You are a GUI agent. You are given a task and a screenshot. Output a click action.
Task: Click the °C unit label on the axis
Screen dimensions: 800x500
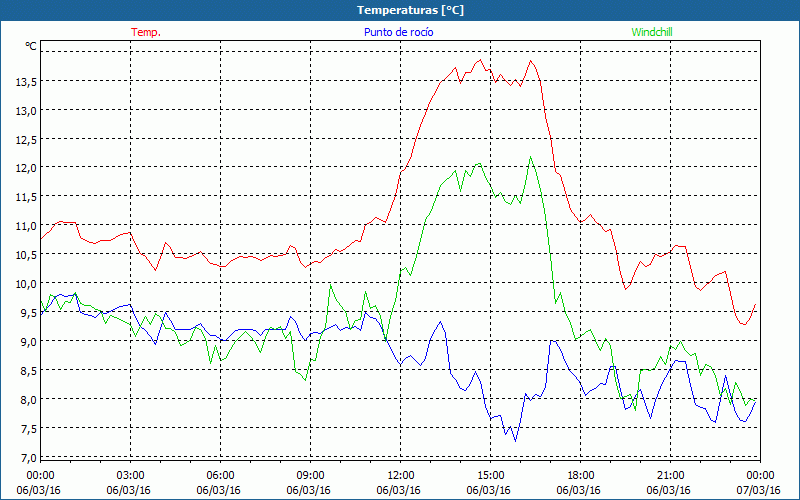point(31,46)
